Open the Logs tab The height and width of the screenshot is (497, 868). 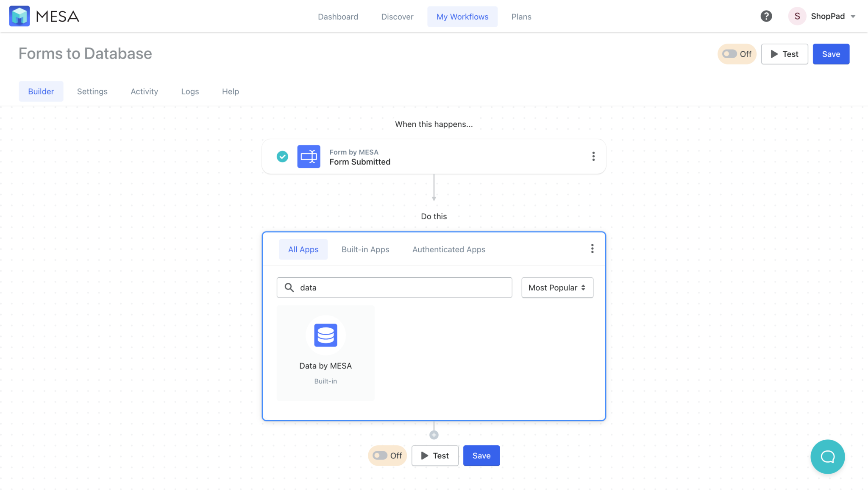189,91
